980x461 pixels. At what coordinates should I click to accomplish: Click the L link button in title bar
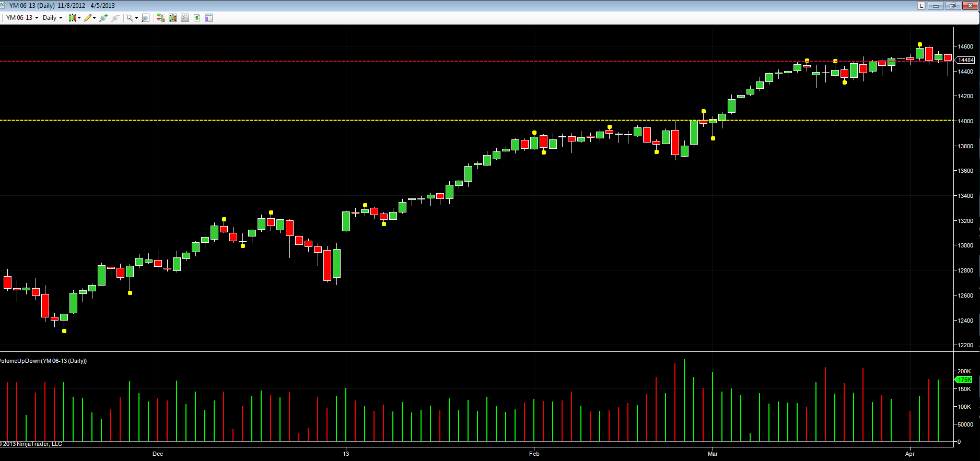pos(921,5)
